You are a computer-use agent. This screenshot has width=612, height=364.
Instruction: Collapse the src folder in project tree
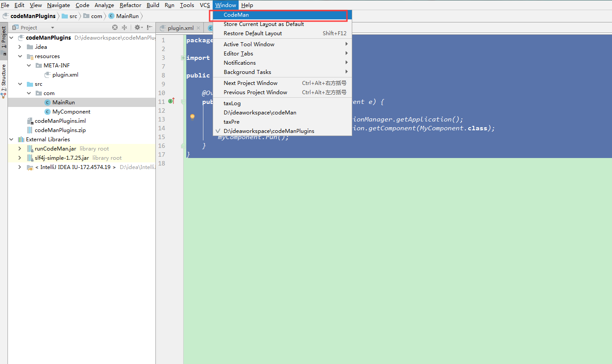tap(20, 84)
